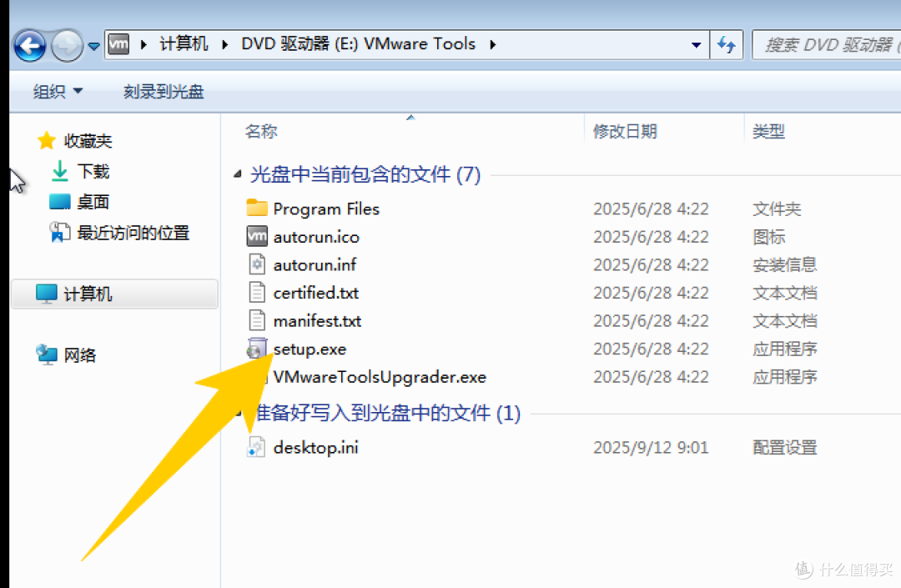Expand the arrow before 计算机 in address bar
Image resolution: width=901 pixels, height=588 pixels.
tap(143, 44)
